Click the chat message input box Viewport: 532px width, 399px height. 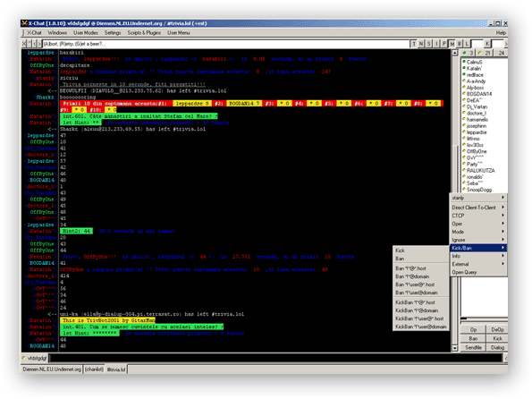click(x=276, y=358)
